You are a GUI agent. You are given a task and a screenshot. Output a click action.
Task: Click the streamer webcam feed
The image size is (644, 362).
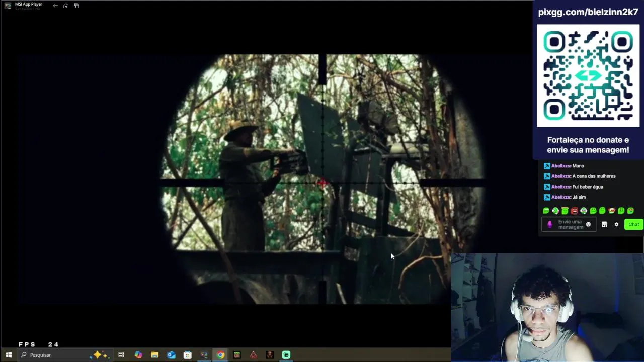pyautogui.click(x=547, y=308)
